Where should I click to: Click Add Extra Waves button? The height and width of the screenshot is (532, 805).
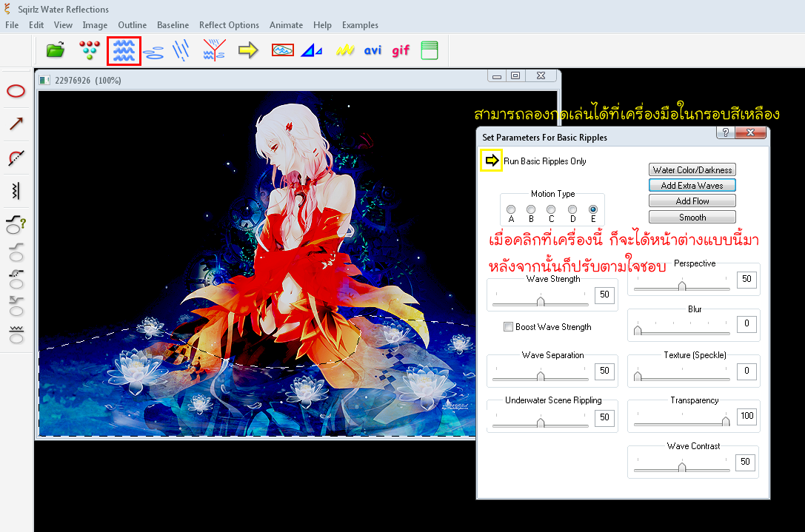[x=692, y=185]
